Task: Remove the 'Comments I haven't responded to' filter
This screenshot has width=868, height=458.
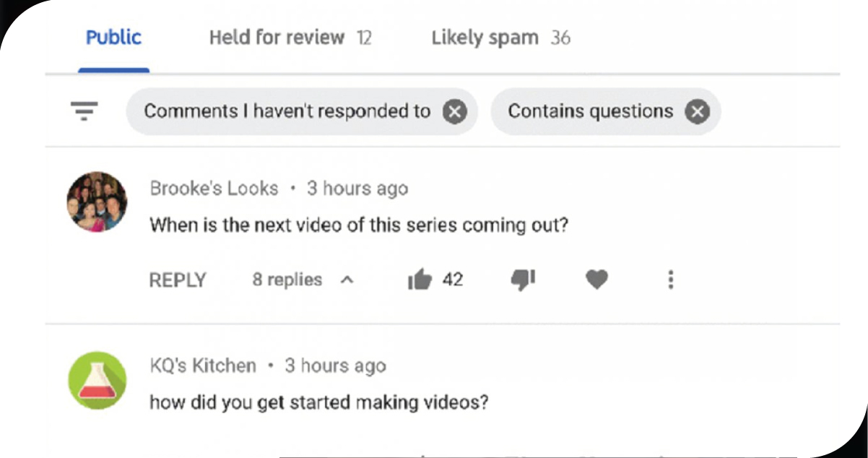Action: pyautogui.click(x=454, y=112)
